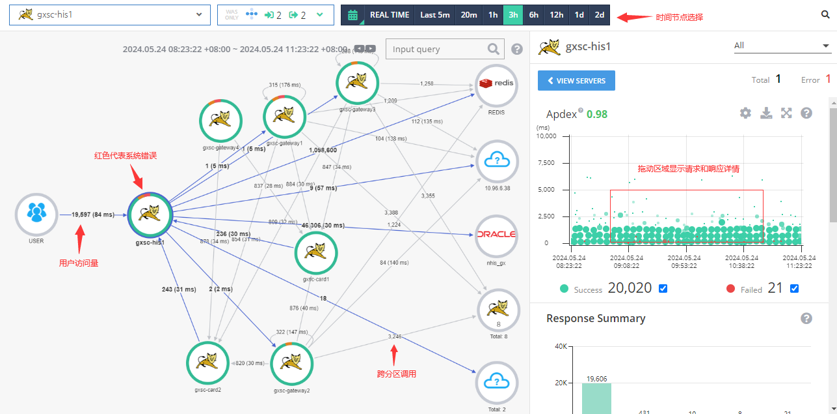Open Response Summary help icon

(807, 319)
